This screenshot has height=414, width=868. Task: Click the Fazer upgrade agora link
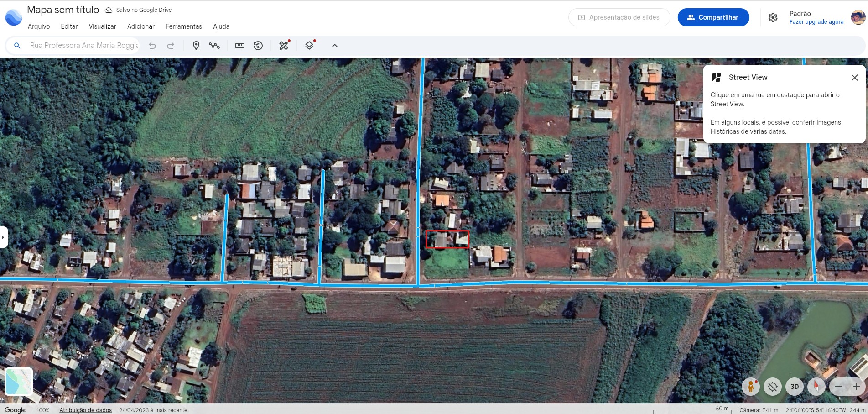pyautogui.click(x=816, y=22)
